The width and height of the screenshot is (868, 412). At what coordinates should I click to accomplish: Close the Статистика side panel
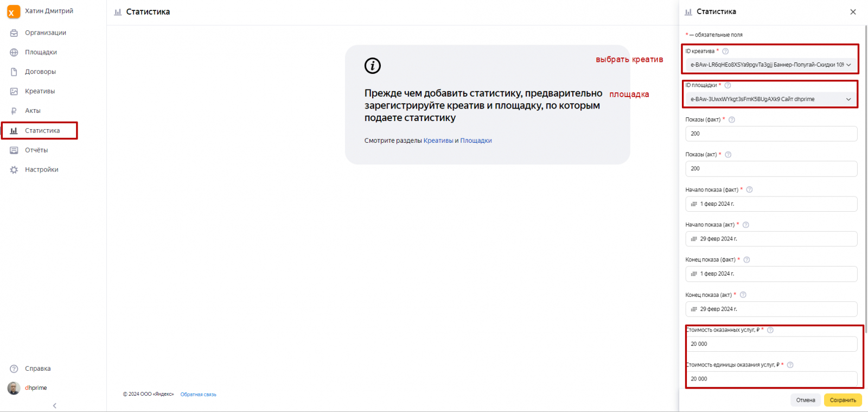point(853,12)
